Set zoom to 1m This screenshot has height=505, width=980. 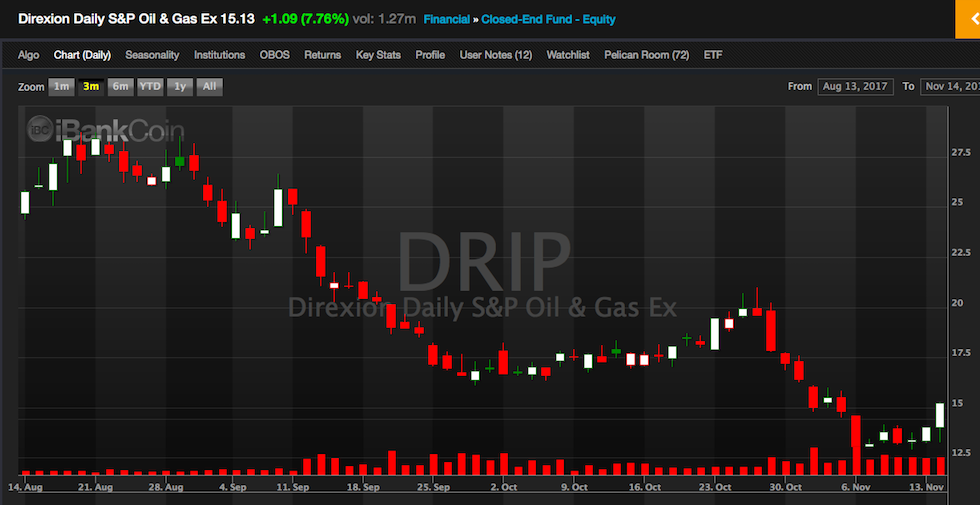61,87
